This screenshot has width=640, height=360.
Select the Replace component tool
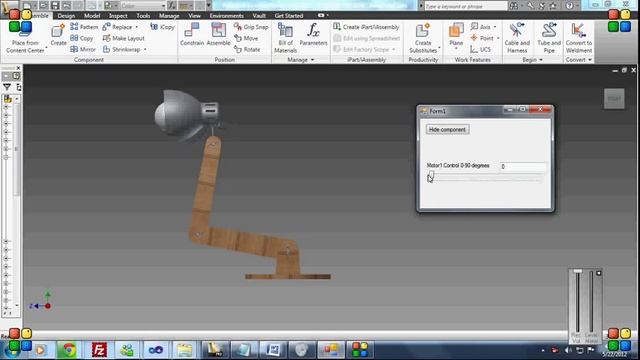[x=118, y=27]
